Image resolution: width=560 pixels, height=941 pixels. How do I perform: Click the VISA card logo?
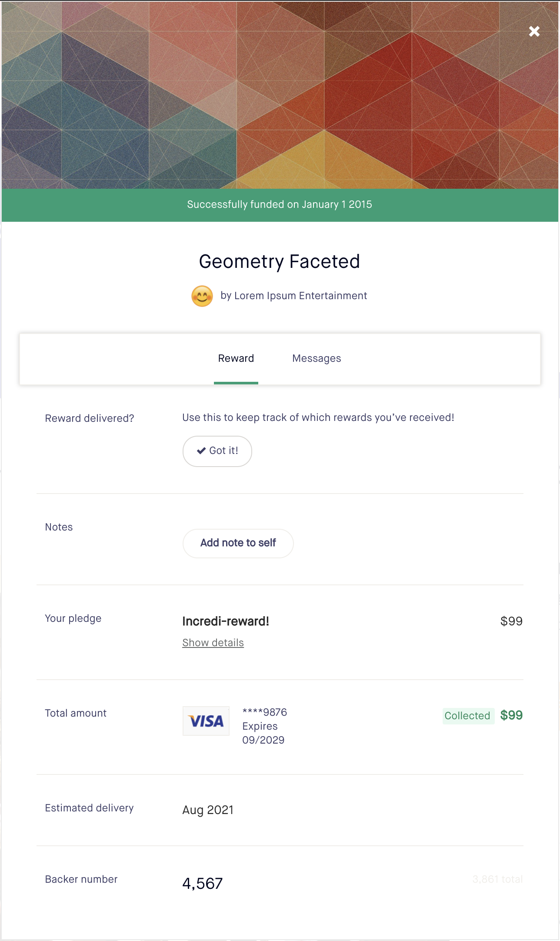(206, 721)
